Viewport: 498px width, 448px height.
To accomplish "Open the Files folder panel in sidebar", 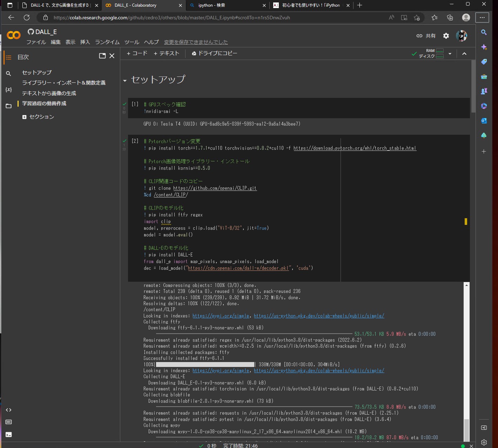I will pos(9,106).
